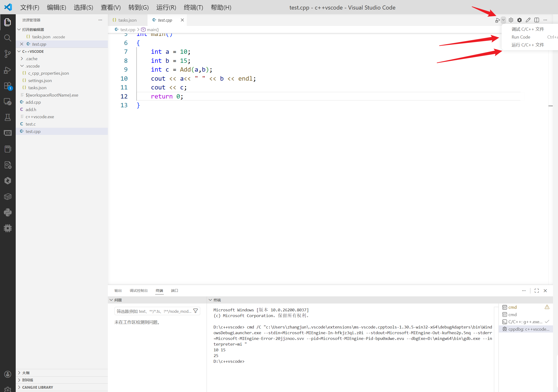Screen dimensions: 558x392
Task: Open the Python view in the activity bar
Action: 8,212
